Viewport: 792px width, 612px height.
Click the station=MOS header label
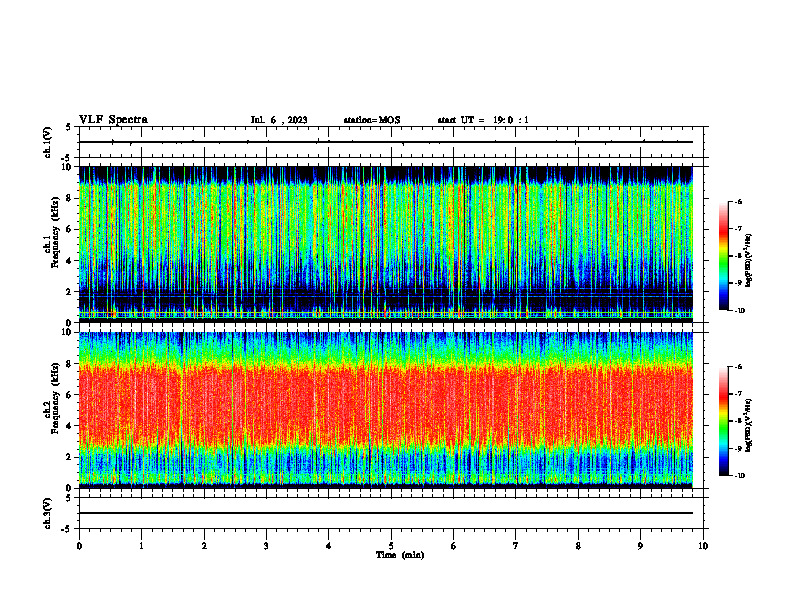point(372,120)
